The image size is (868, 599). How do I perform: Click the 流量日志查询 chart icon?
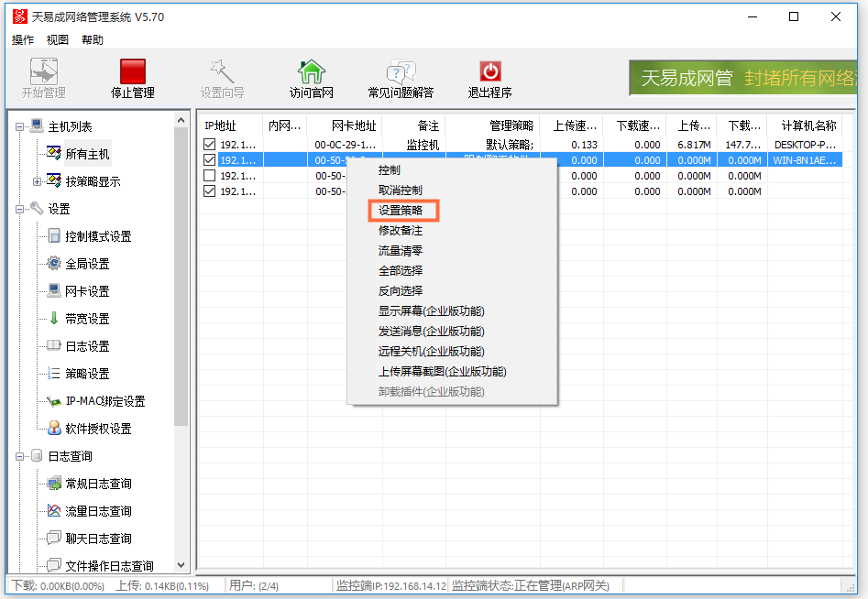54,510
